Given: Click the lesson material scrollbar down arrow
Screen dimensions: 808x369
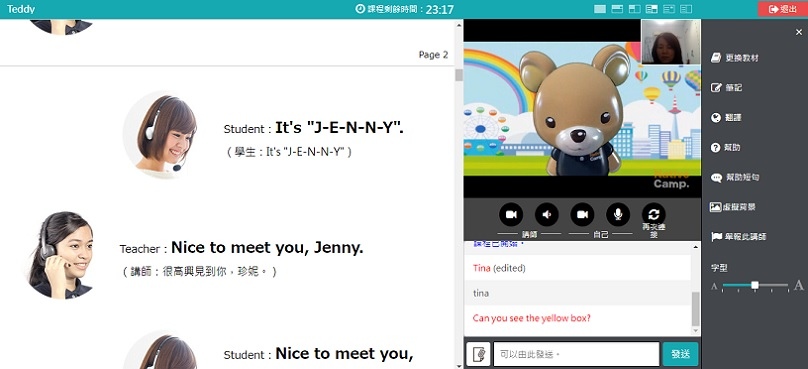Looking at the screenshot, I should pyautogui.click(x=459, y=365).
